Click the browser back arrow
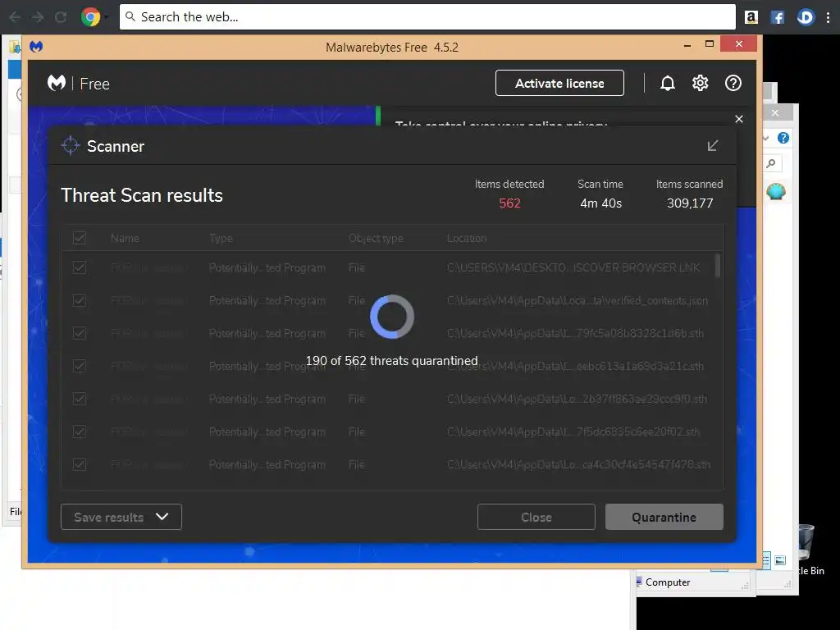 (15, 17)
